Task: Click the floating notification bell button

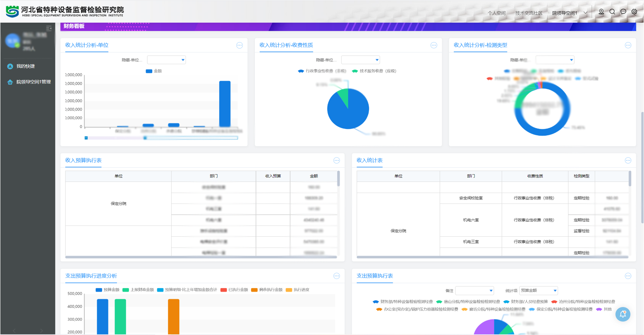Action: click(623, 314)
